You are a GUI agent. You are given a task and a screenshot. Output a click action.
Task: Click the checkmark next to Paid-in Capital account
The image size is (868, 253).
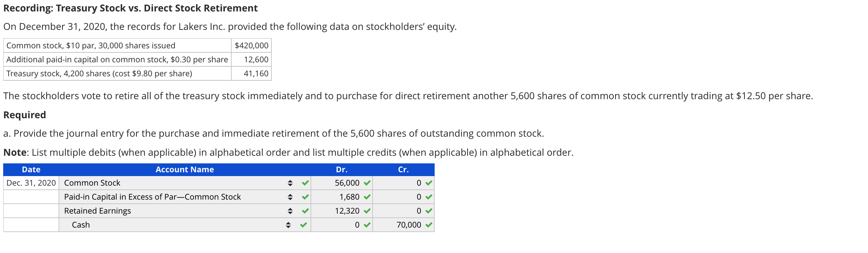tap(305, 197)
